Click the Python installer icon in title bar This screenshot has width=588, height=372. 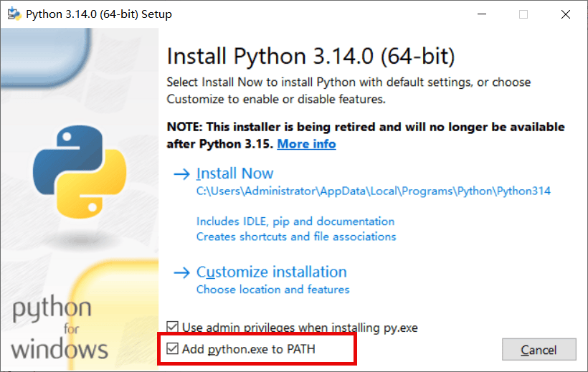(x=14, y=14)
